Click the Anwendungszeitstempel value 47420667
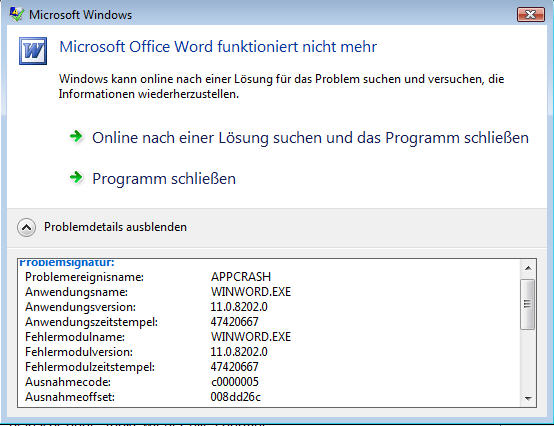This screenshot has width=554, height=426. (x=235, y=322)
